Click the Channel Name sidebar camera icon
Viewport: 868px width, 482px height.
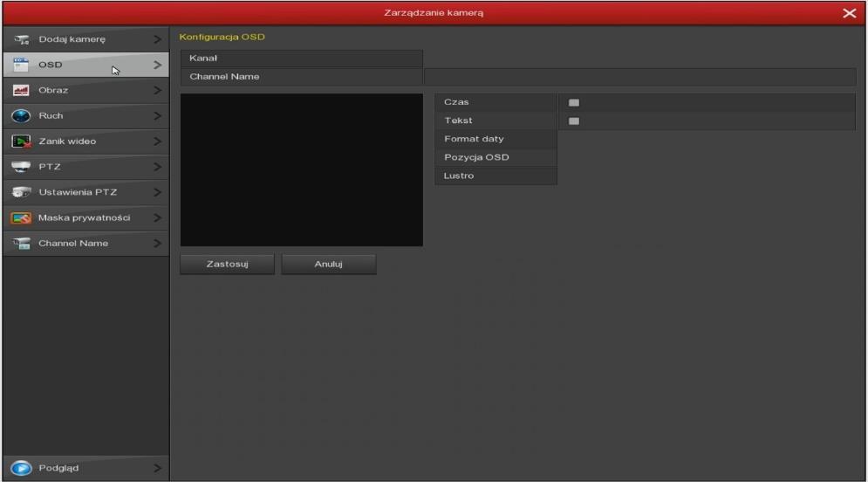tap(22, 244)
